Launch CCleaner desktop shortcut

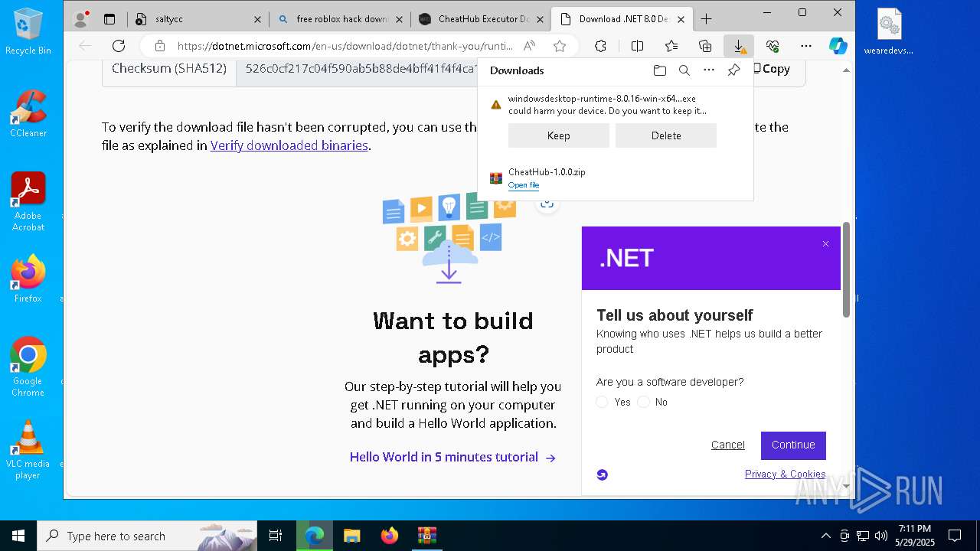pos(28,113)
